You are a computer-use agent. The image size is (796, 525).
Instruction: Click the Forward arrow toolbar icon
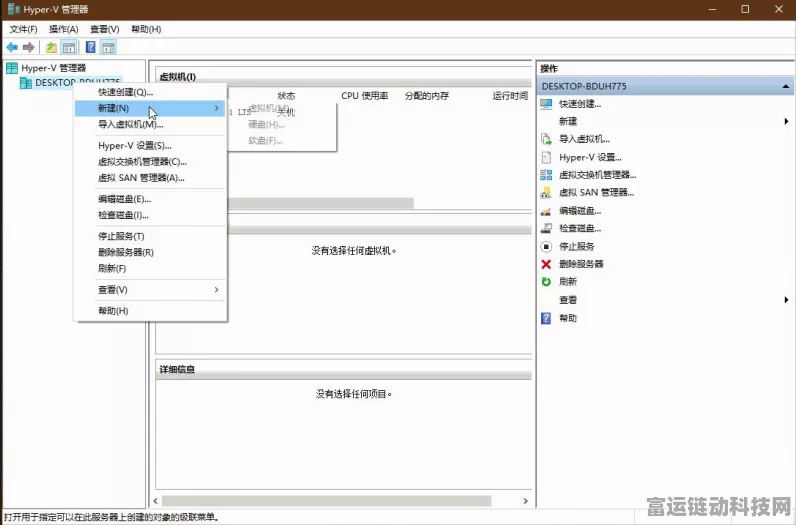(29, 48)
